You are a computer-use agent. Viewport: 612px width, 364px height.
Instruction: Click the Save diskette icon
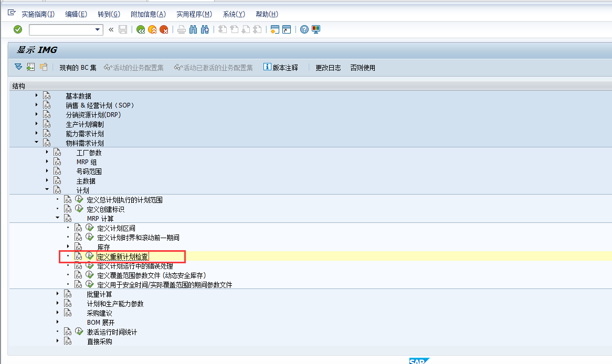[x=123, y=29]
